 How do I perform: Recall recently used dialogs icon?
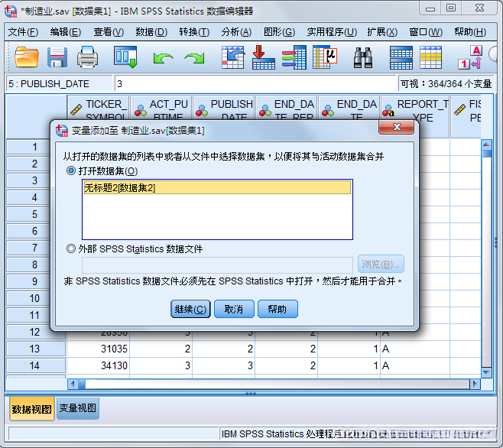(x=125, y=57)
